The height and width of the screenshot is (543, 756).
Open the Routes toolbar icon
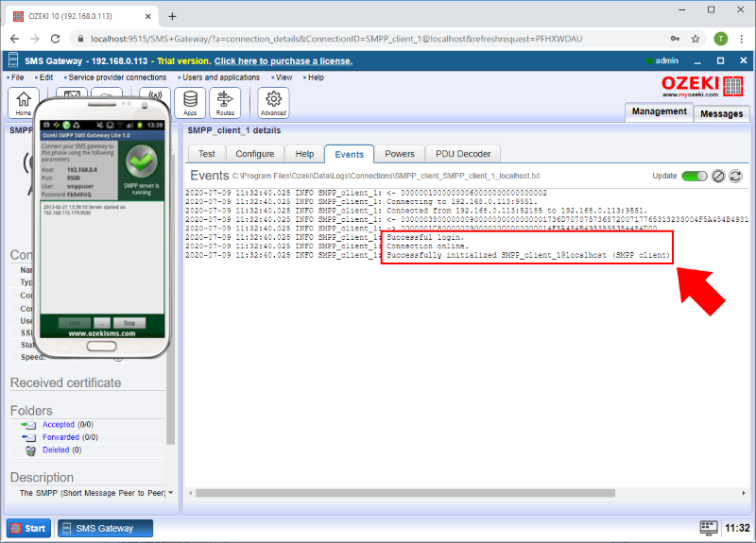225,103
